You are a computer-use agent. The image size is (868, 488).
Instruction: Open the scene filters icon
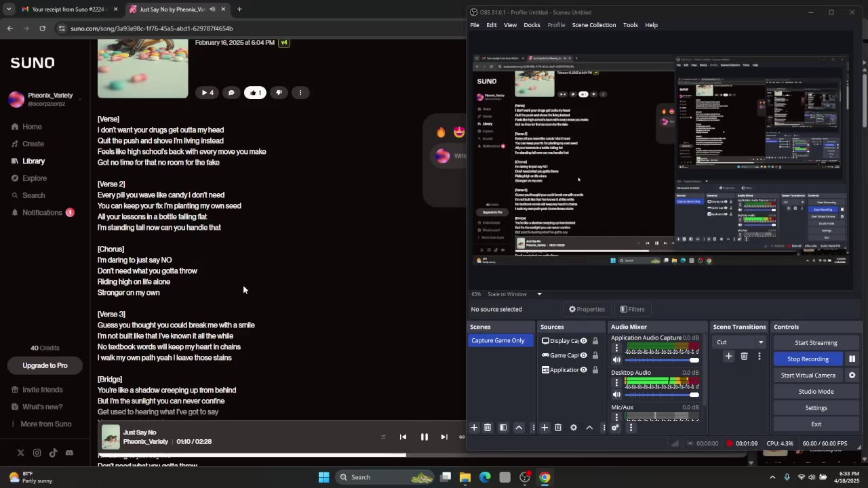[503, 428]
